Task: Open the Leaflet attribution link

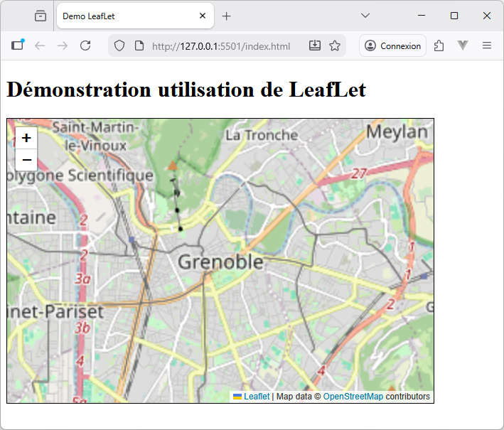Action: 256,397
